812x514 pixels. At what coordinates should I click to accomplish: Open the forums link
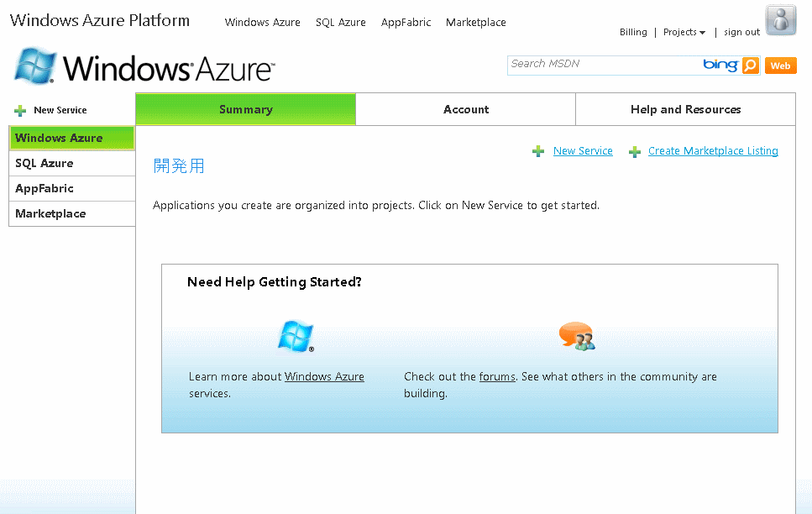tap(497, 377)
